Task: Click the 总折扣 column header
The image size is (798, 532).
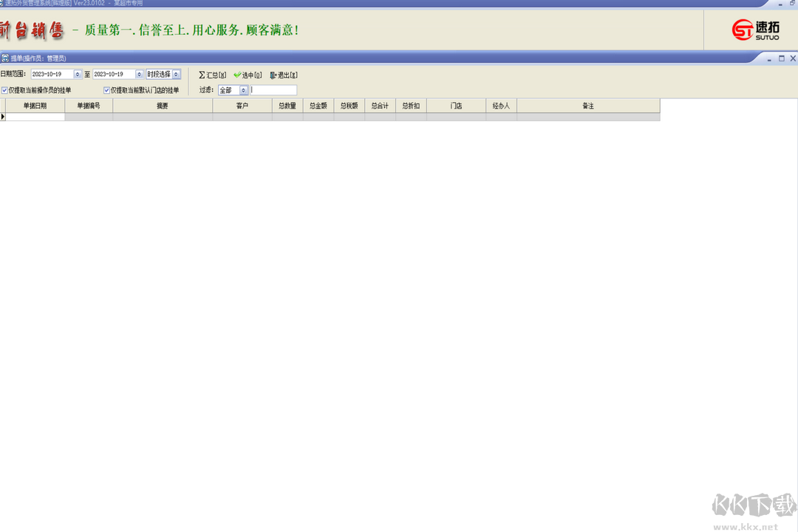Action: [412, 106]
